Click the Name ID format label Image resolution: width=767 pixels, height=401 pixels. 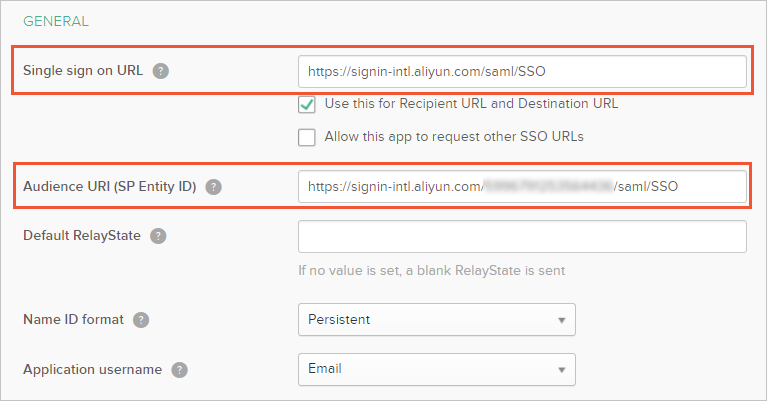pyautogui.click(x=73, y=319)
